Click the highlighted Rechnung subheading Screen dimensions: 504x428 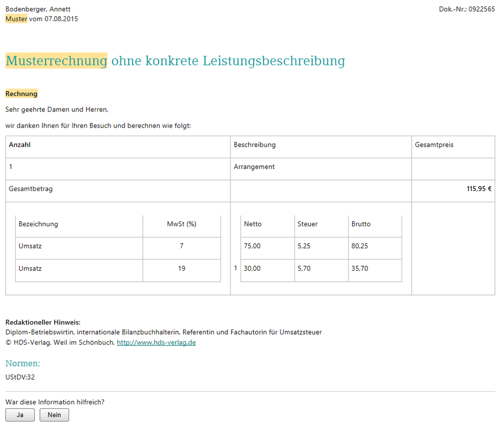tap(22, 94)
